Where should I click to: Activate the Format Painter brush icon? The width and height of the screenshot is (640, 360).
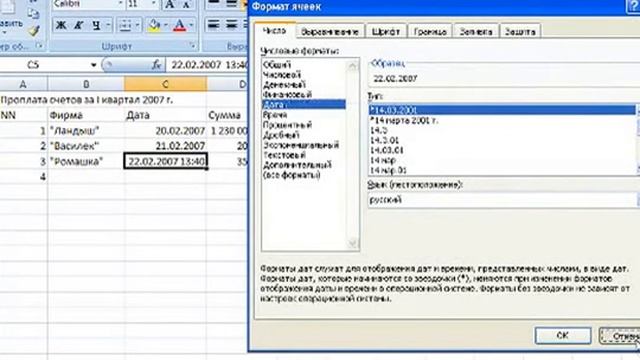[33, 30]
